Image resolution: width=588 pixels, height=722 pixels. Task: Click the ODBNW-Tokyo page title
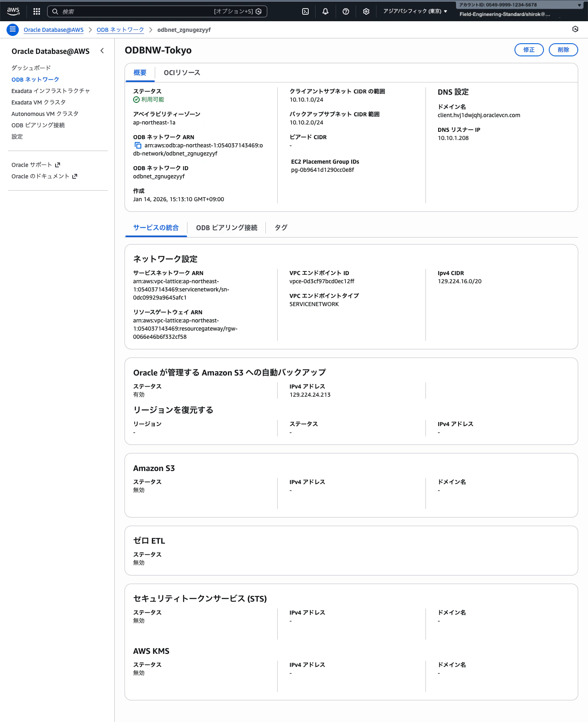click(158, 50)
